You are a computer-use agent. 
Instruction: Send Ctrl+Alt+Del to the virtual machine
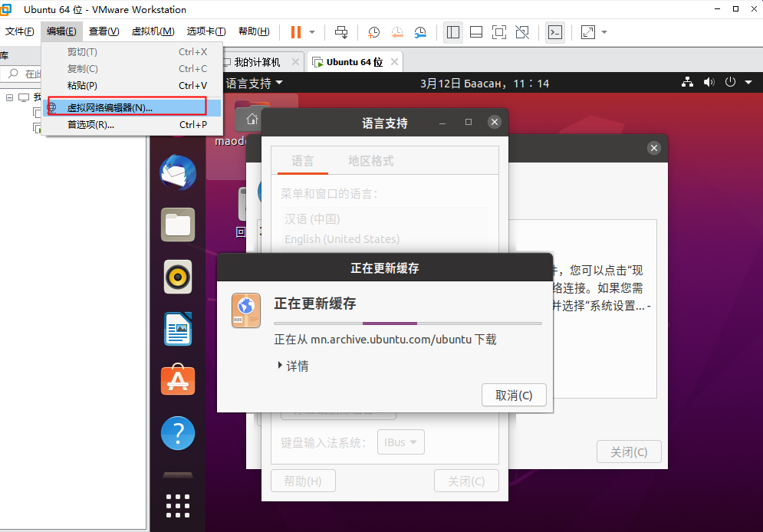click(341, 32)
